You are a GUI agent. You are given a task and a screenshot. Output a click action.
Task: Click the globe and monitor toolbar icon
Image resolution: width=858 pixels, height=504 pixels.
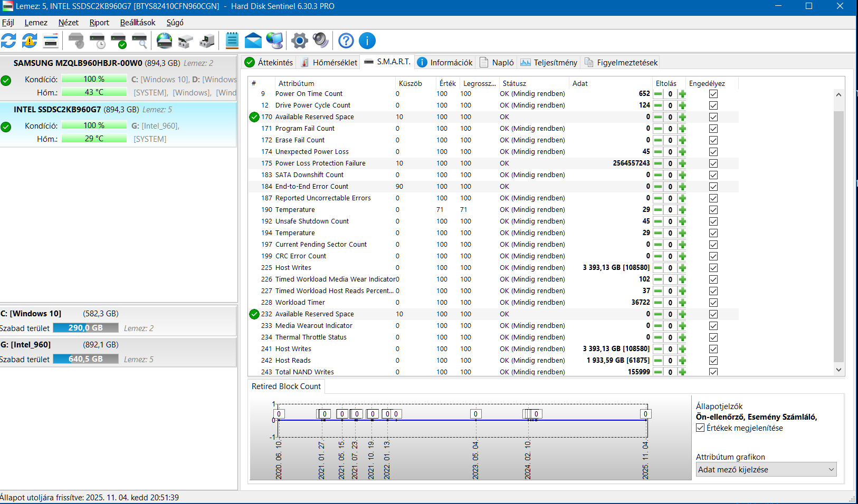pyautogui.click(x=274, y=41)
